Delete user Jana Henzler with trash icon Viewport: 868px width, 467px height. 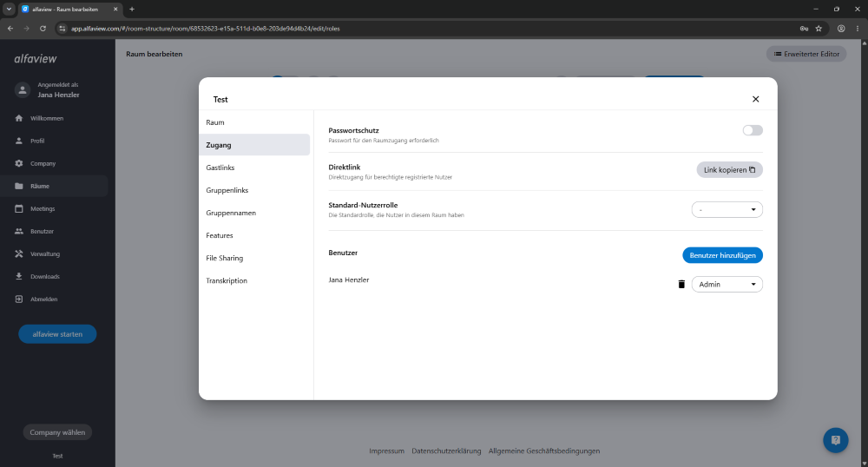pos(681,284)
